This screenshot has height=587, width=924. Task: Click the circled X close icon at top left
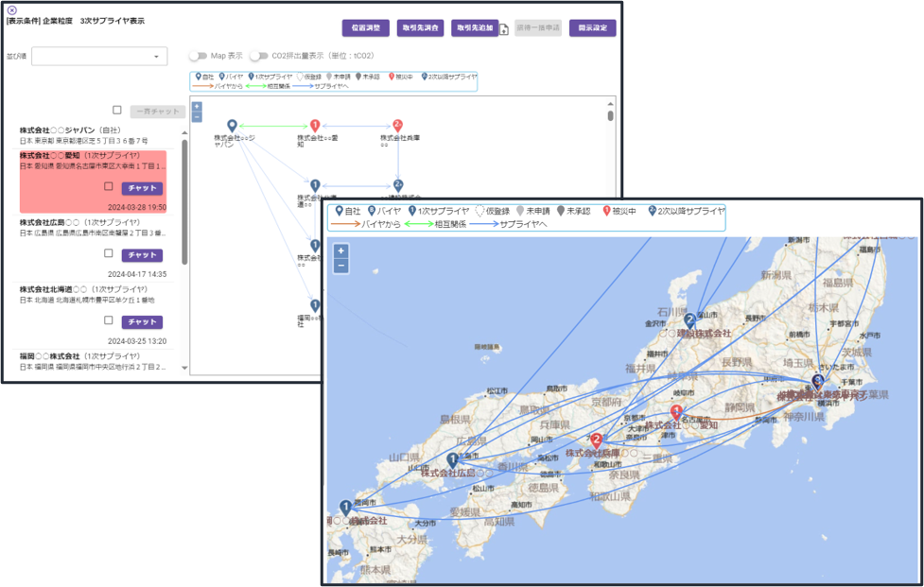[x=11, y=9]
